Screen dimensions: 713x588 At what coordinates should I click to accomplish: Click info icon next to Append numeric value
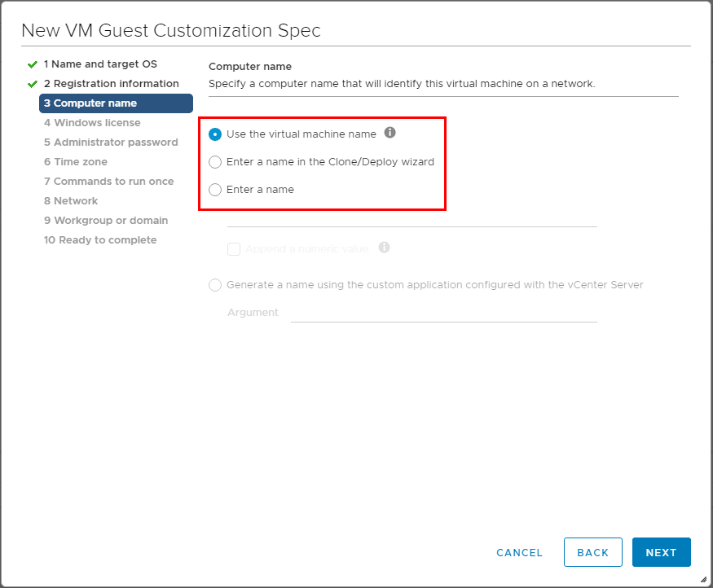pyautogui.click(x=385, y=248)
